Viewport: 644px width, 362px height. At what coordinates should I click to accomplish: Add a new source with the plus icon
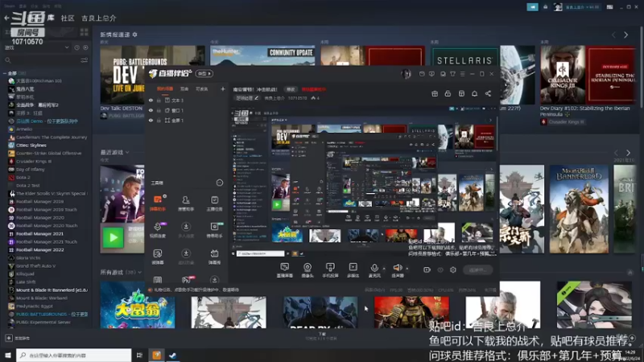coord(223,88)
